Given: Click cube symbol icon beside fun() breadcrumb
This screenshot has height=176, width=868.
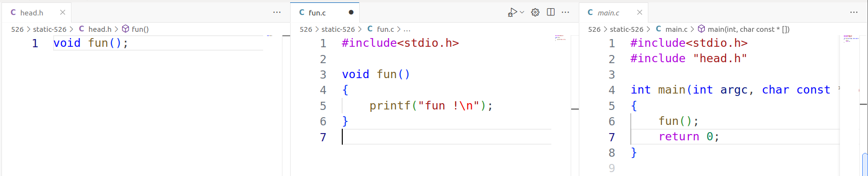Looking at the screenshot, I should (x=126, y=29).
